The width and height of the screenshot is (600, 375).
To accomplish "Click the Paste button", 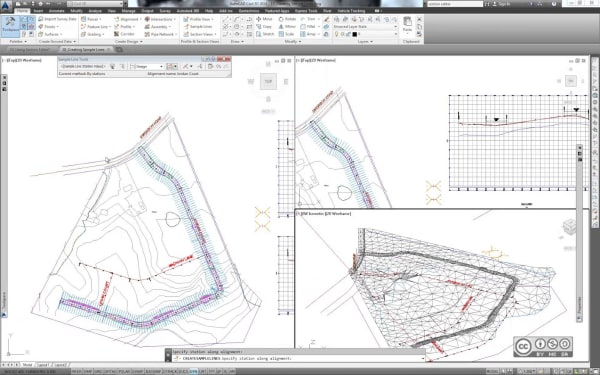I will point(407,24).
